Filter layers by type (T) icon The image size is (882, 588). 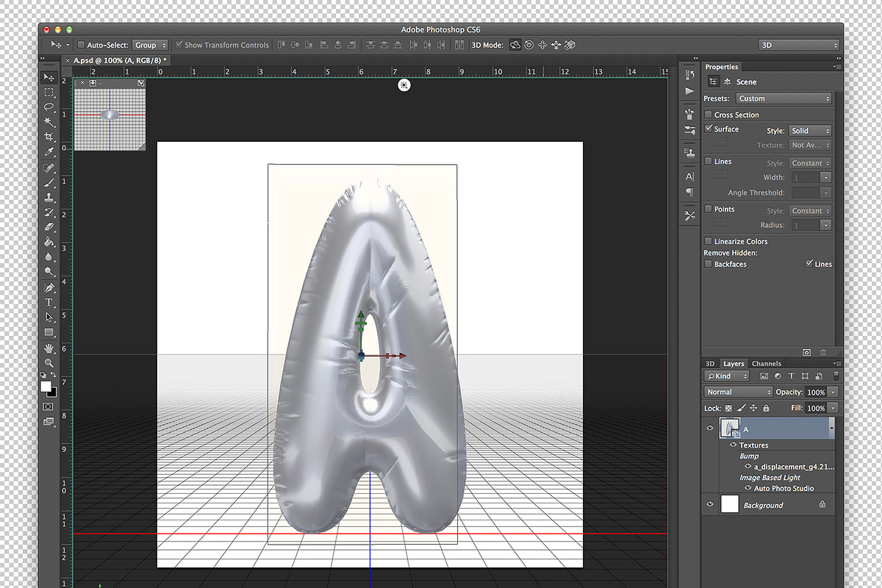click(792, 376)
